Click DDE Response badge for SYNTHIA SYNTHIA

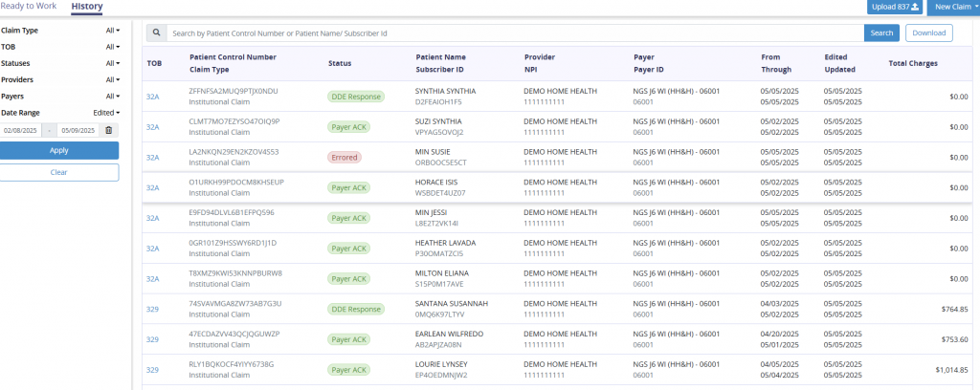pyautogui.click(x=356, y=97)
